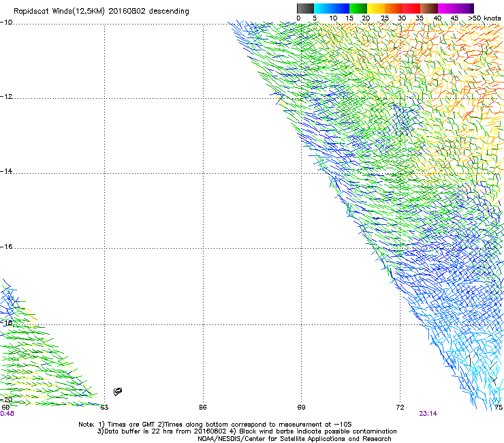Viewport: 504px width, 443px height.
Task: Select the gray 0-5 knots legend segment
Action: (x=305, y=8)
